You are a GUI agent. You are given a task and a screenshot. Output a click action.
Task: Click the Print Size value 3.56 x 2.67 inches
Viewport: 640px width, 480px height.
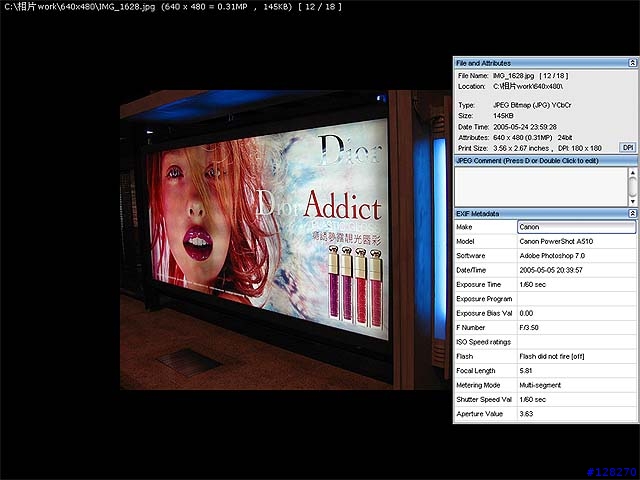[521, 148]
